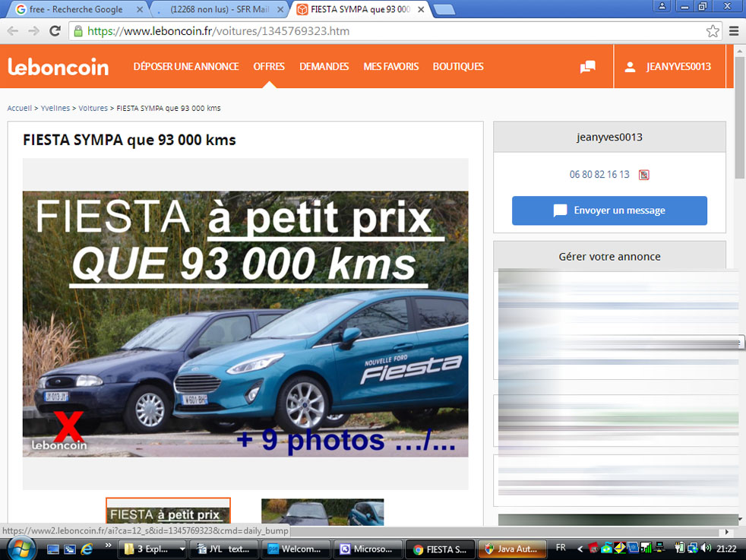Open the leboncoin messages icon
This screenshot has width=746, height=560.
click(x=587, y=67)
